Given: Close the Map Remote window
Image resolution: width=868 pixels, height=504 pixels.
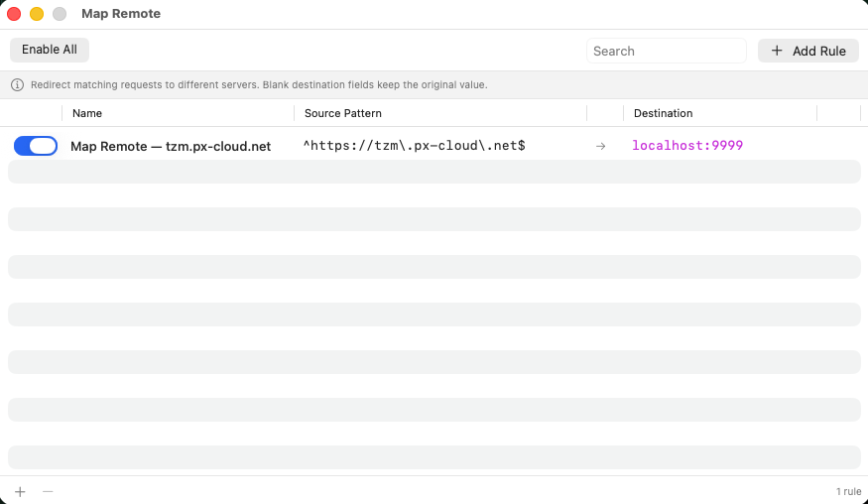Looking at the screenshot, I should [14, 14].
